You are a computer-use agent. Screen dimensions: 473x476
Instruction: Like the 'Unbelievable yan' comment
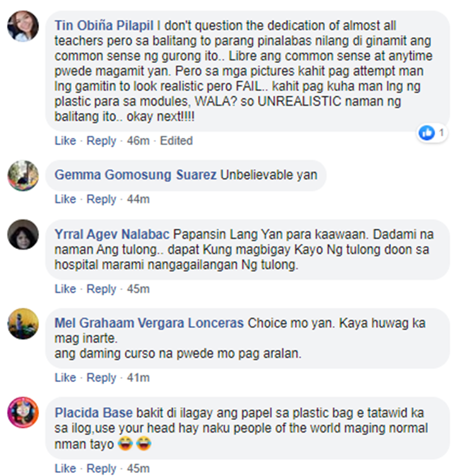click(65, 199)
